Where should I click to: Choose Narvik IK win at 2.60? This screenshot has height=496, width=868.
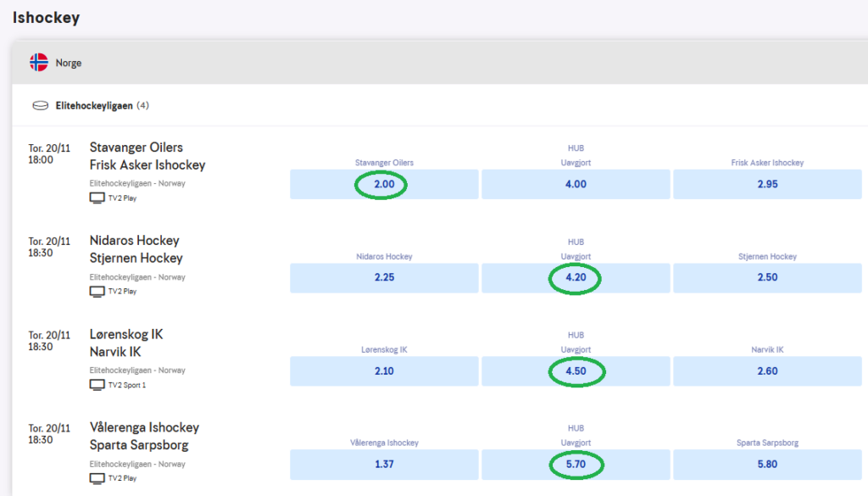pyautogui.click(x=767, y=371)
